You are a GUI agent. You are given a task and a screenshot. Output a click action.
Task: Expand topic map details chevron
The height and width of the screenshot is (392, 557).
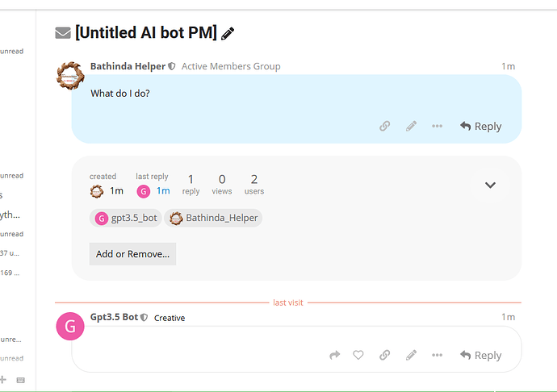click(490, 185)
